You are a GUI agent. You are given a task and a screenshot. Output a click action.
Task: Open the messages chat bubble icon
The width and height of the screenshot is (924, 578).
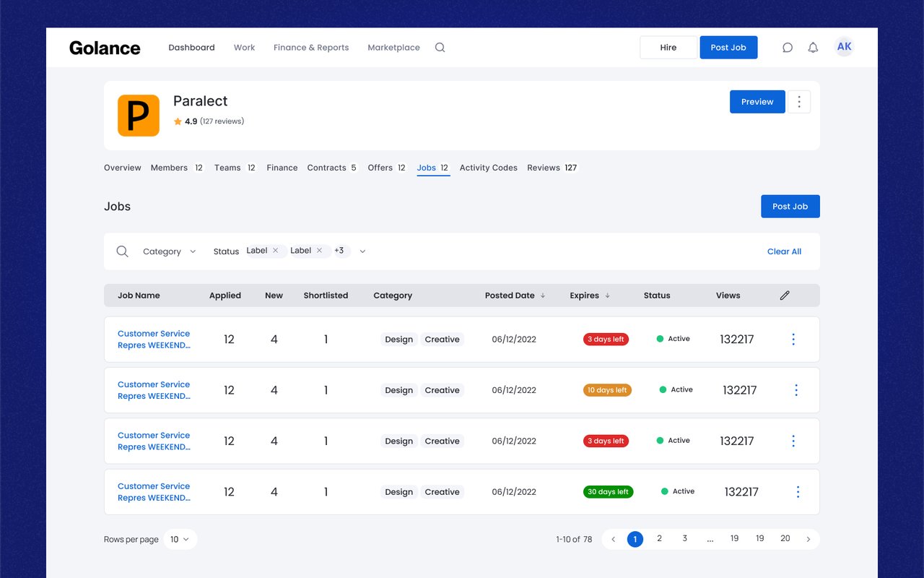pos(788,48)
